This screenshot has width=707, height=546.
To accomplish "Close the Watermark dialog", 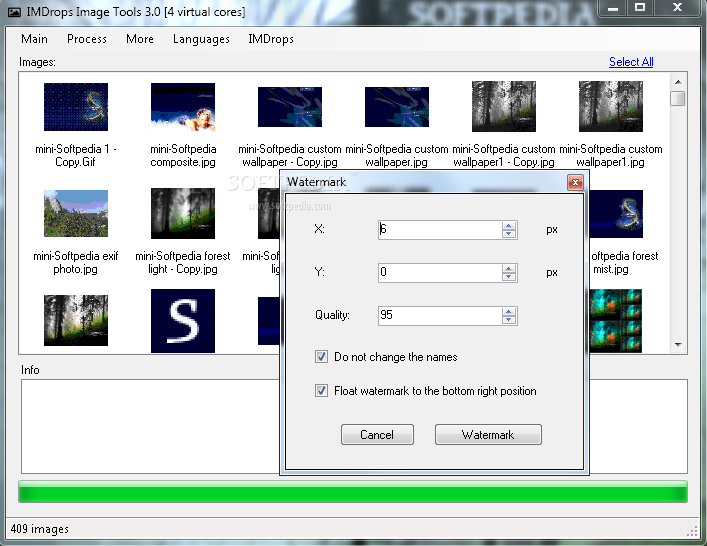I will tap(575, 183).
